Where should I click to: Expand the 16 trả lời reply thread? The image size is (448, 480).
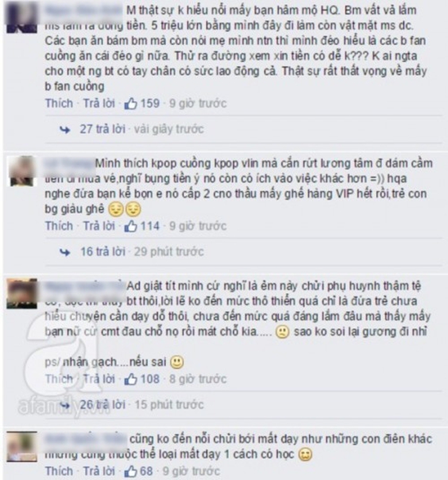coord(103,252)
